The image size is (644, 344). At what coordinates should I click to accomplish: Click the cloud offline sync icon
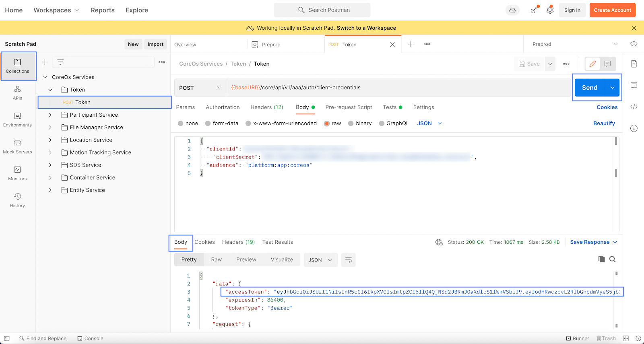click(x=512, y=10)
